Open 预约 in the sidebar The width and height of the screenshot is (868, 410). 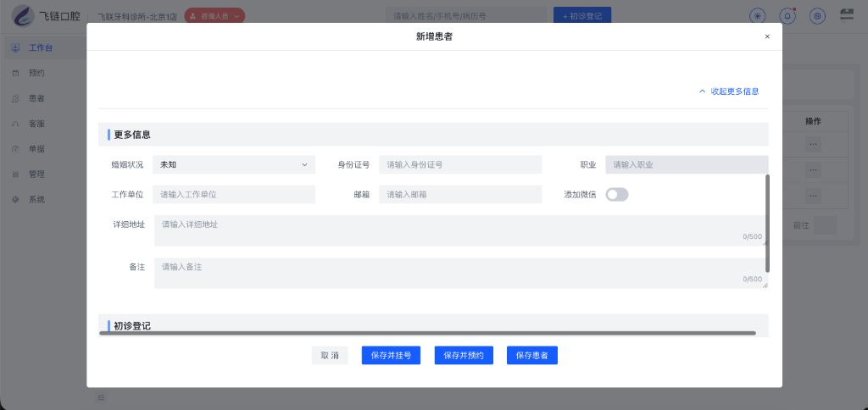point(36,73)
